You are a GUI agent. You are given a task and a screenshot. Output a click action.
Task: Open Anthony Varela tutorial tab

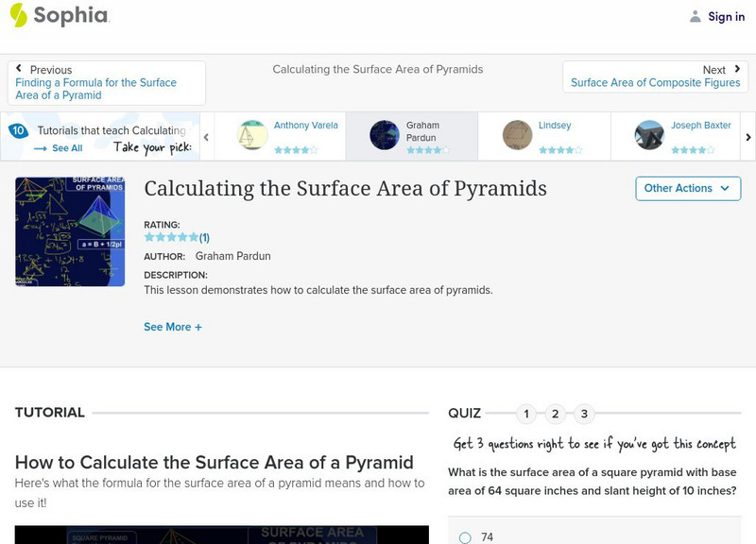pyautogui.click(x=280, y=136)
